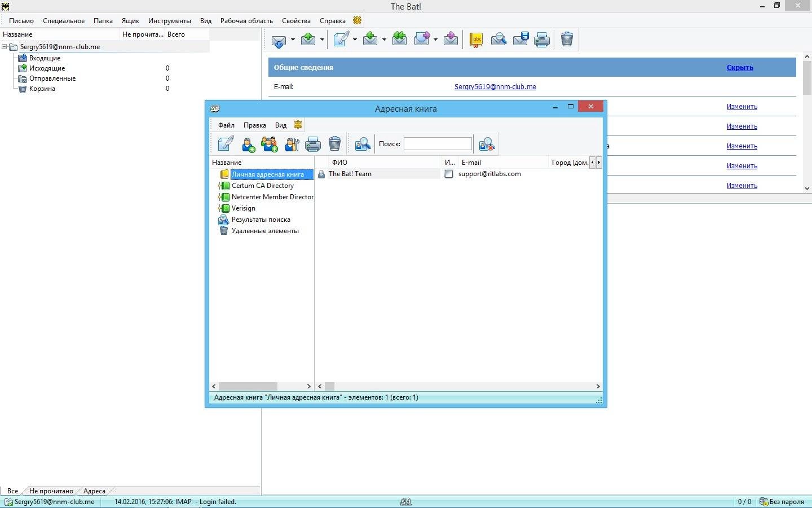Click the trash bin in main toolbar

click(x=567, y=39)
